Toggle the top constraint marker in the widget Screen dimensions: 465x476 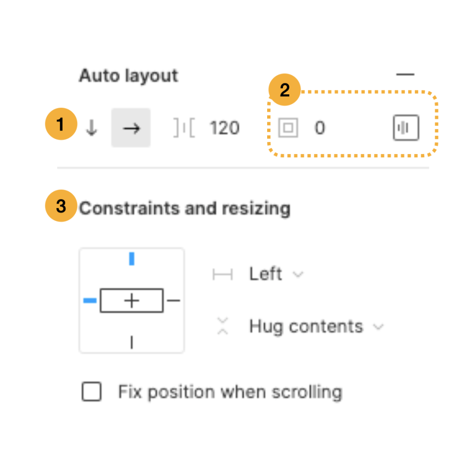click(x=132, y=259)
